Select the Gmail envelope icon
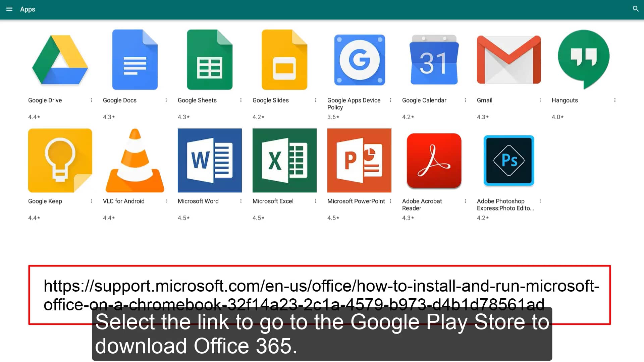This screenshot has height=362, width=644. tap(509, 60)
